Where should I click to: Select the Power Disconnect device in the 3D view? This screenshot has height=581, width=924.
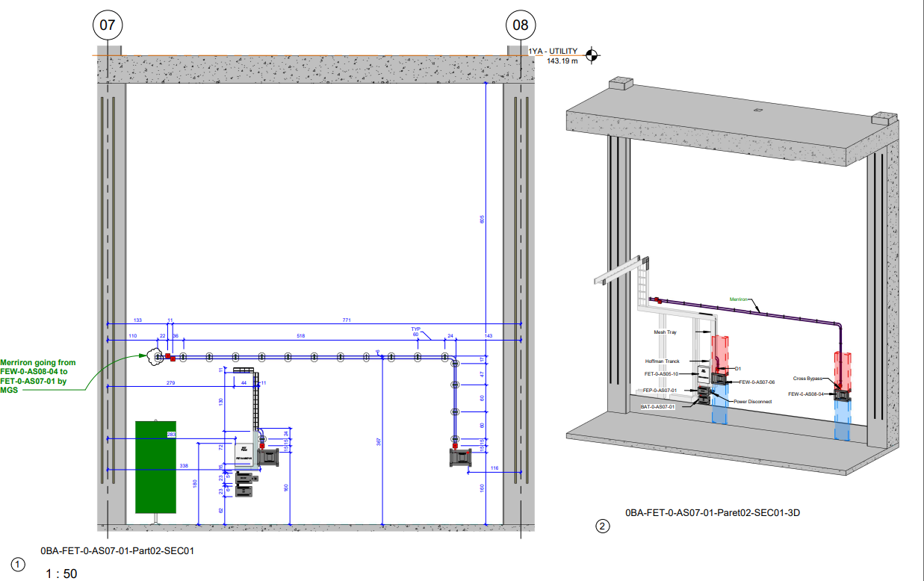point(712,391)
